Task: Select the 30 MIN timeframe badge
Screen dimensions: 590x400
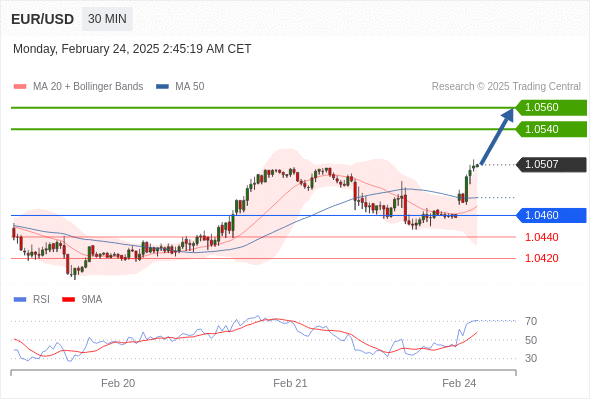Action: tap(107, 19)
